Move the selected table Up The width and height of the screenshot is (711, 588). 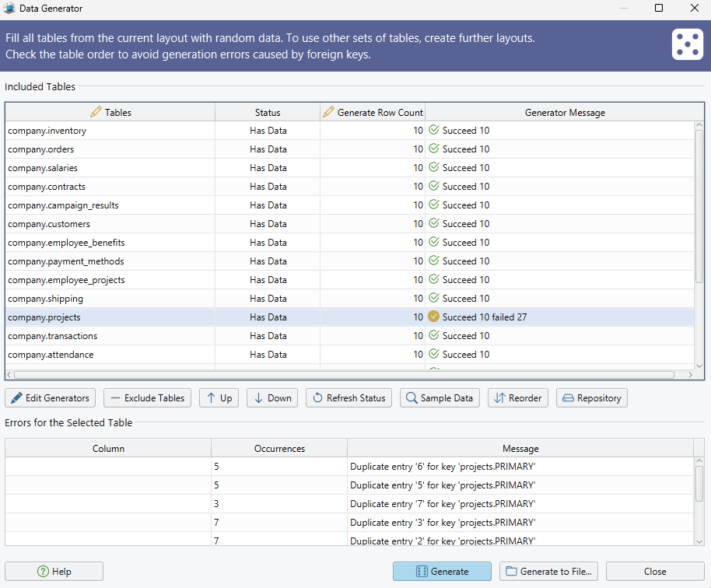(219, 398)
